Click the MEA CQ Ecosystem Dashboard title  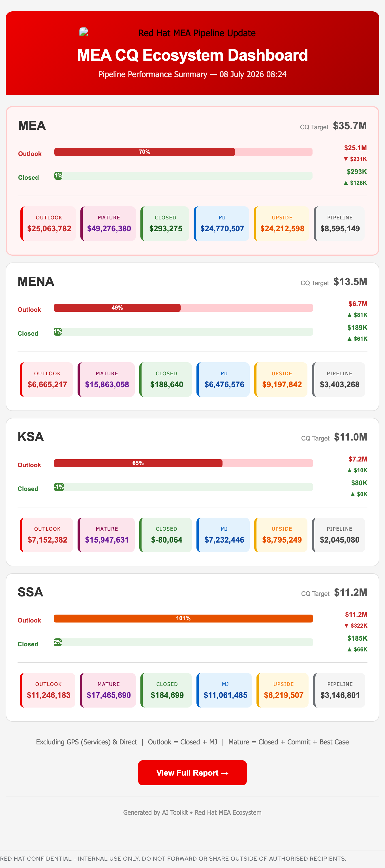[x=192, y=55]
